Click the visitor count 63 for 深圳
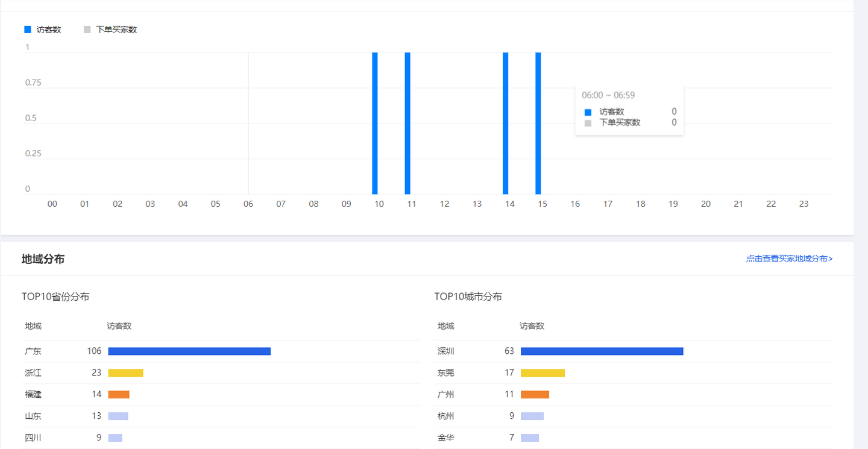Image resolution: width=868 pixels, height=449 pixels. click(509, 351)
